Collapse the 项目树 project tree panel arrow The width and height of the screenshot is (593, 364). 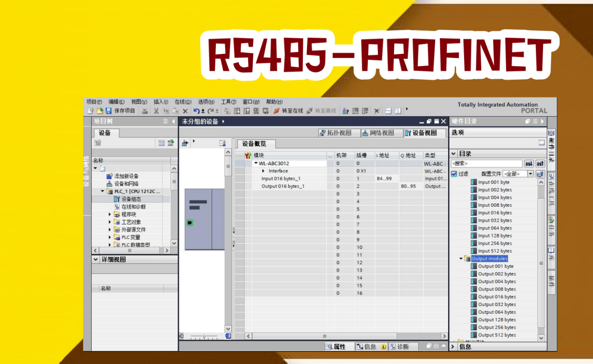(173, 121)
